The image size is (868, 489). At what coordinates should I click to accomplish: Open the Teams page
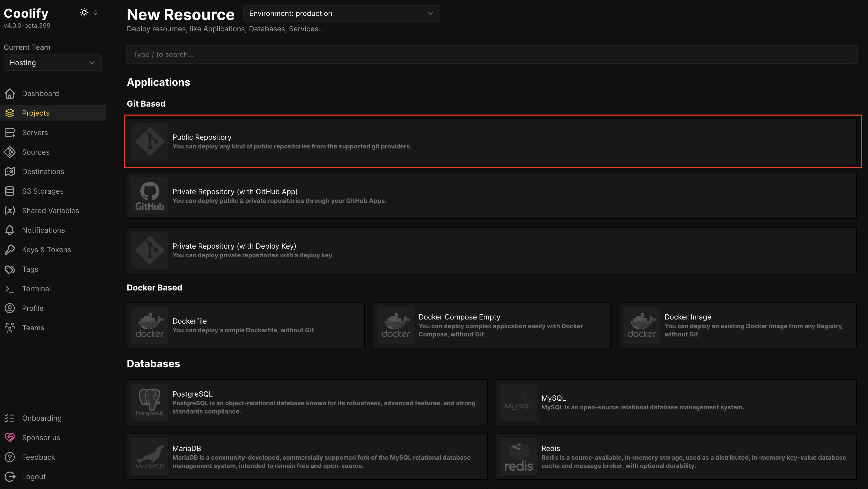point(33,327)
